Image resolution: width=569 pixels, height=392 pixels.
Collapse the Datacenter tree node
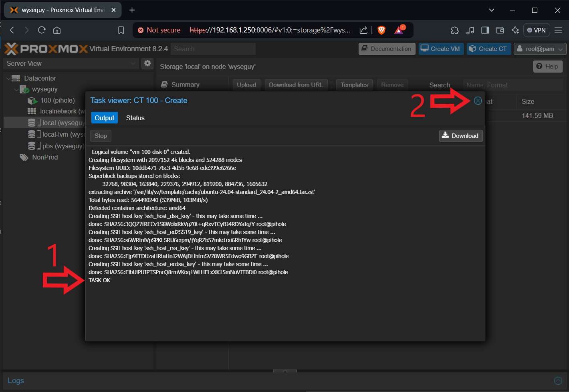(x=8, y=78)
